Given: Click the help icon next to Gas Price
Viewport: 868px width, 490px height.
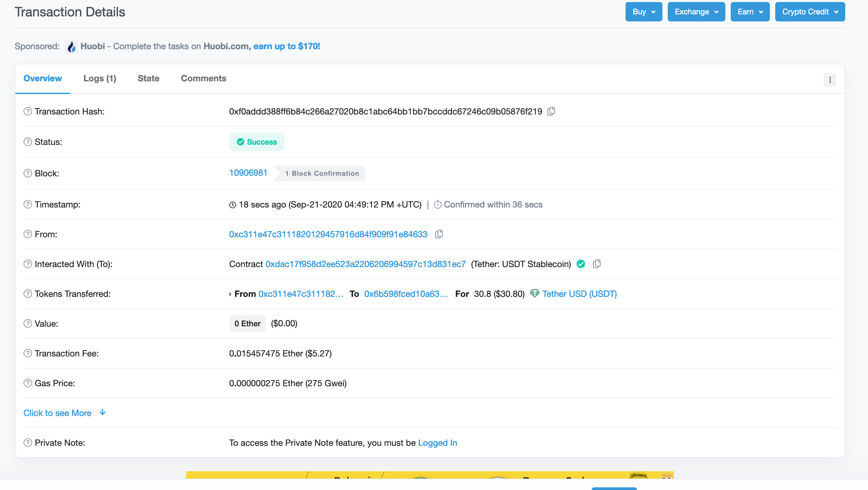Looking at the screenshot, I should pyautogui.click(x=28, y=383).
